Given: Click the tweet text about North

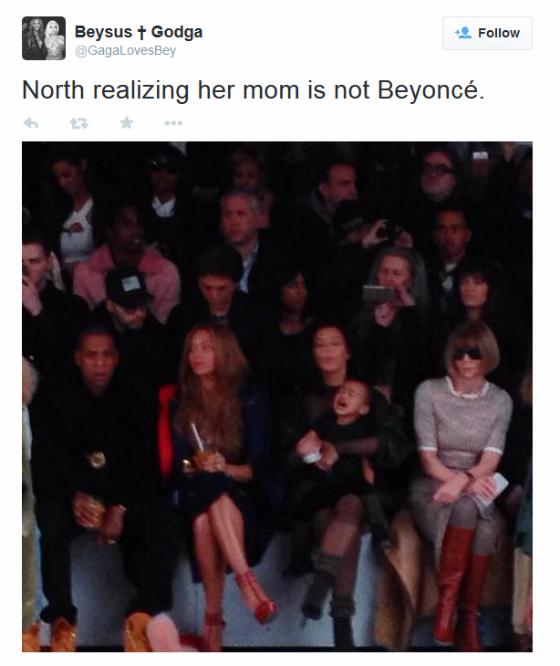Looking at the screenshot, I should coord(253,90).
